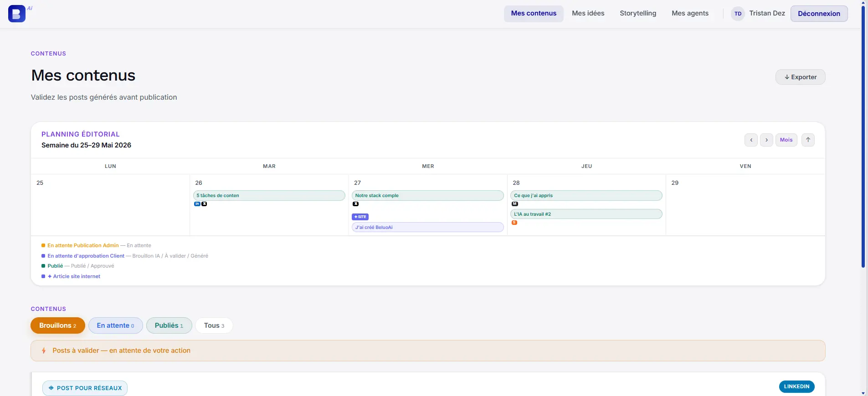Select the Publiés tab
This screenshot has width=868, height=396.
[169, 325]
